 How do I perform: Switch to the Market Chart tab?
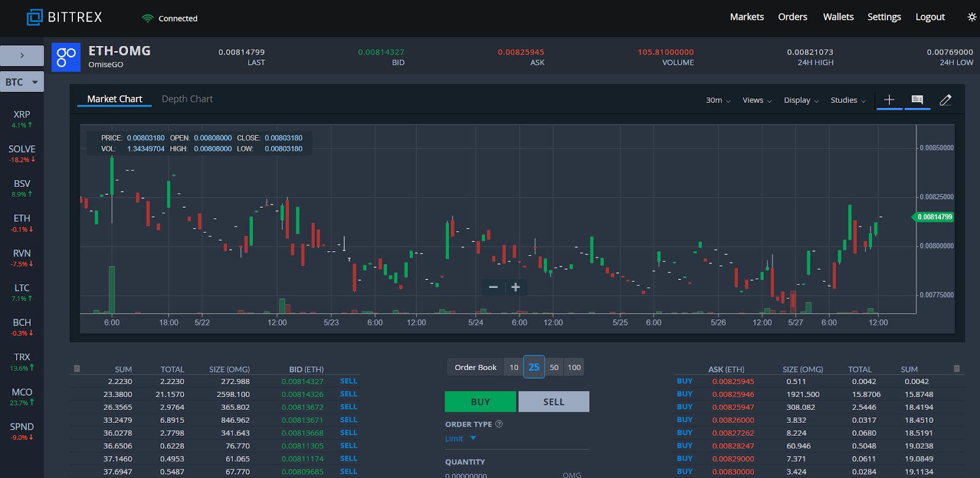pos(115,99)
